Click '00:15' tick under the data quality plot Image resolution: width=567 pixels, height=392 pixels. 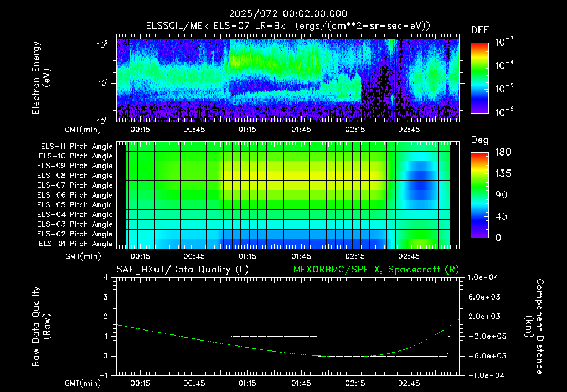(140, 383)
